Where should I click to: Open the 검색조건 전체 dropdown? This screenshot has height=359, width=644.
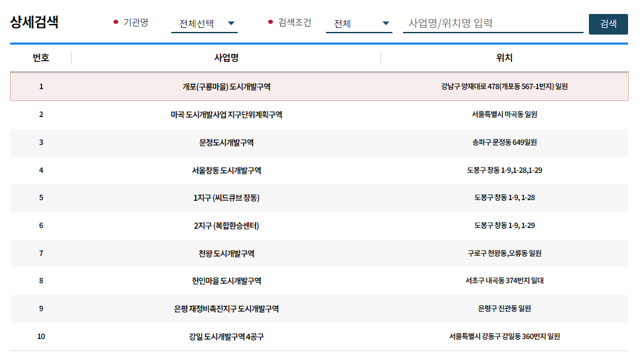(359, 23)
